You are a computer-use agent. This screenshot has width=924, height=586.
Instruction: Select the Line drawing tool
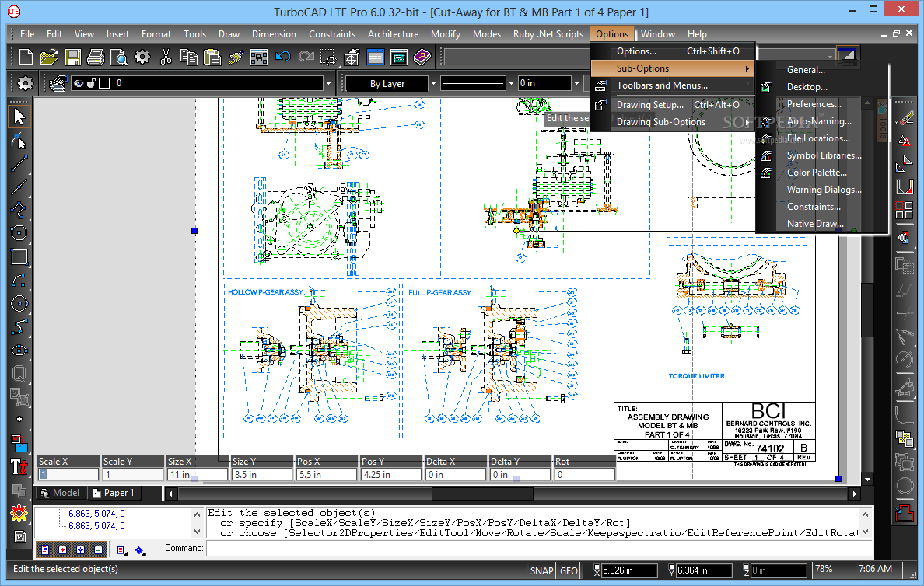(x=19, y=164)
